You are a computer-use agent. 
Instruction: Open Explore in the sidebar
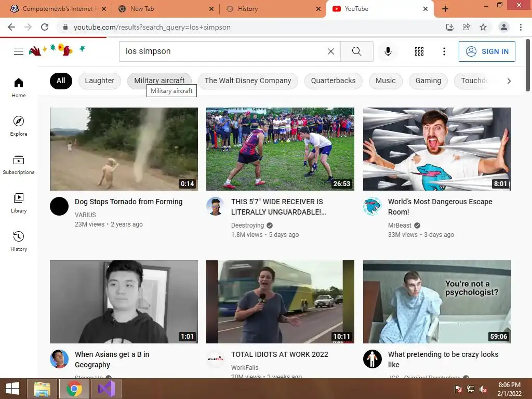[19, 126]
